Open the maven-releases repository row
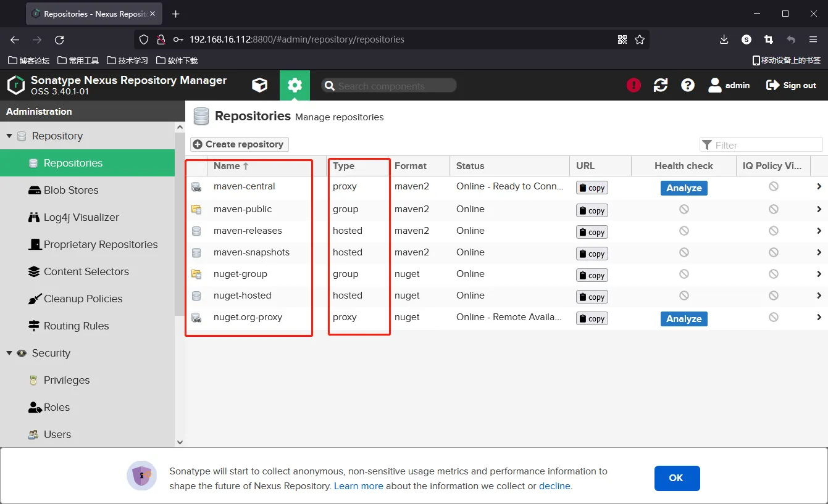The width and height of the screenshot is (828, 504). click(506, 231)
